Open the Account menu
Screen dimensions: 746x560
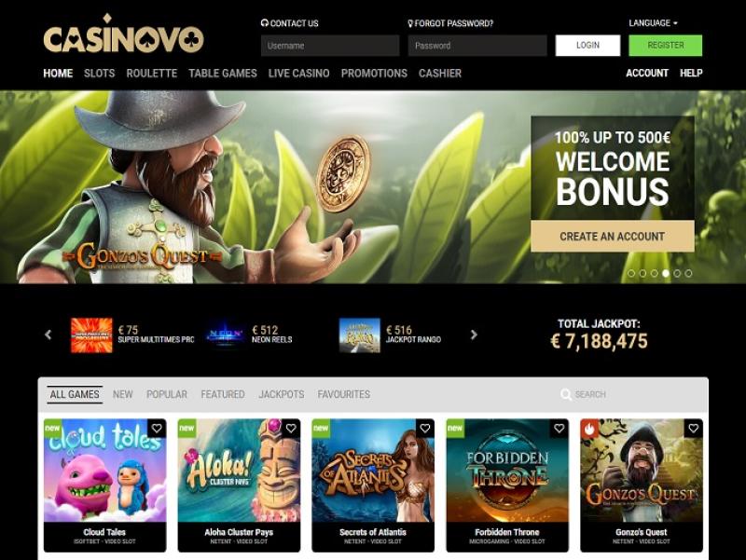[647, 73]
